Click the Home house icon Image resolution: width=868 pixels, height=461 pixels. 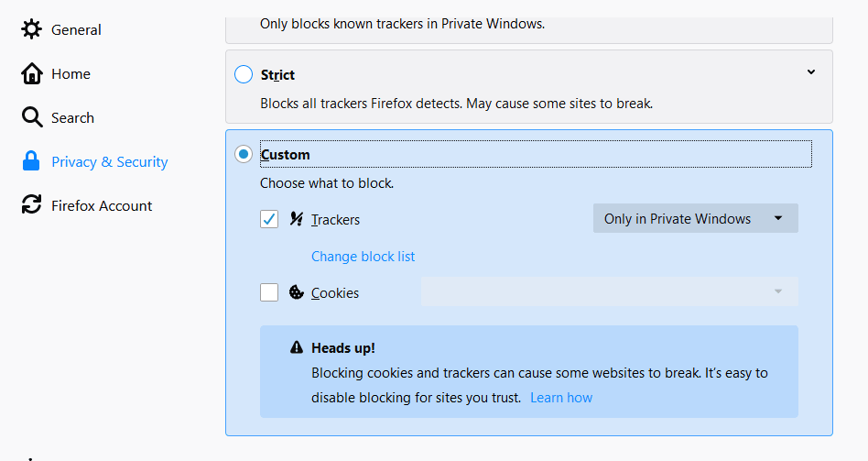click(31, 73)
